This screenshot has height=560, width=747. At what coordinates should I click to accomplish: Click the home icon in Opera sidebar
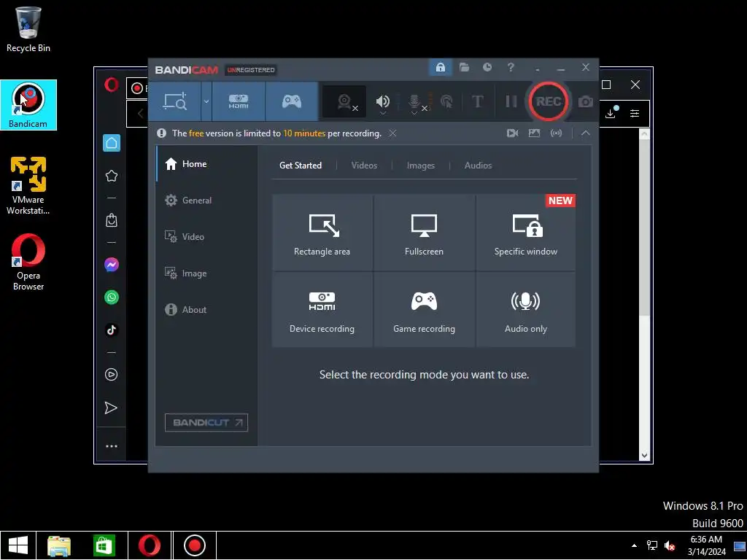112,143
